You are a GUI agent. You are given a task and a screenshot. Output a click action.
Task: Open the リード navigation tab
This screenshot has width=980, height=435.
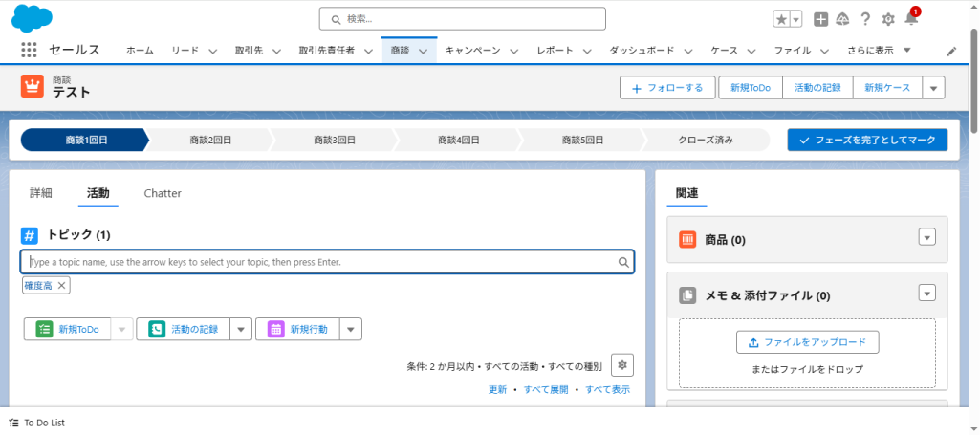pos(185,52)
